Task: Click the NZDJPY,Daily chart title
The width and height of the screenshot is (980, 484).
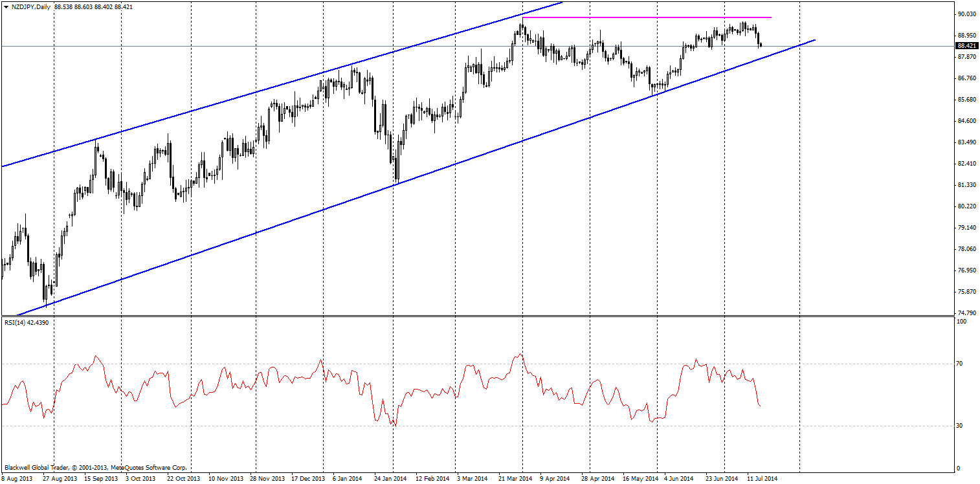Action: [x=30, y=6]
